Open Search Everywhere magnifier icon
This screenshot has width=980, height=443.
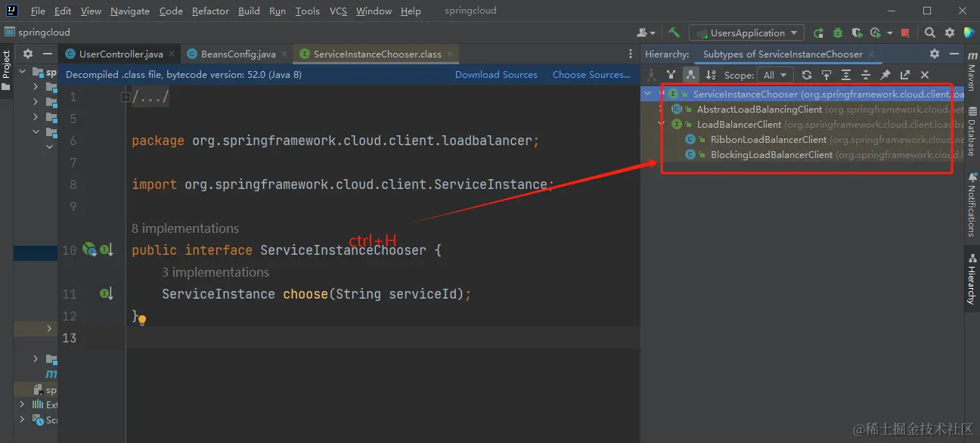(930, 33)
